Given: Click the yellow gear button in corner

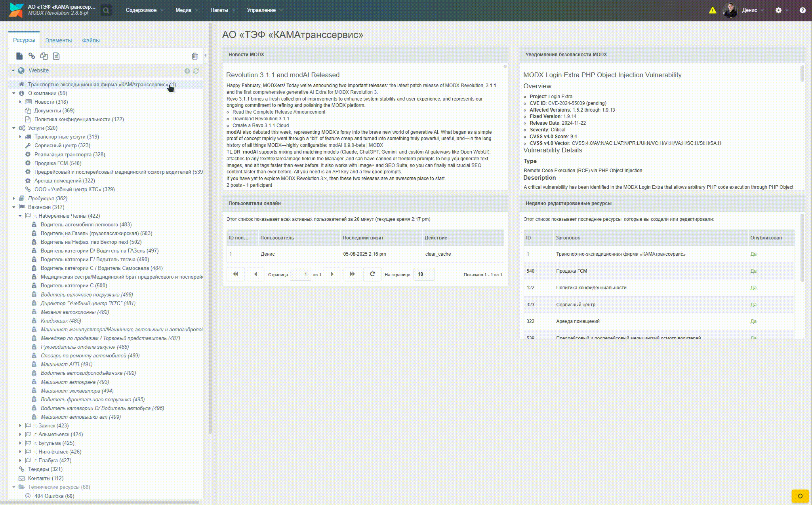Looking at the screenshot, I should pos(800,496).
